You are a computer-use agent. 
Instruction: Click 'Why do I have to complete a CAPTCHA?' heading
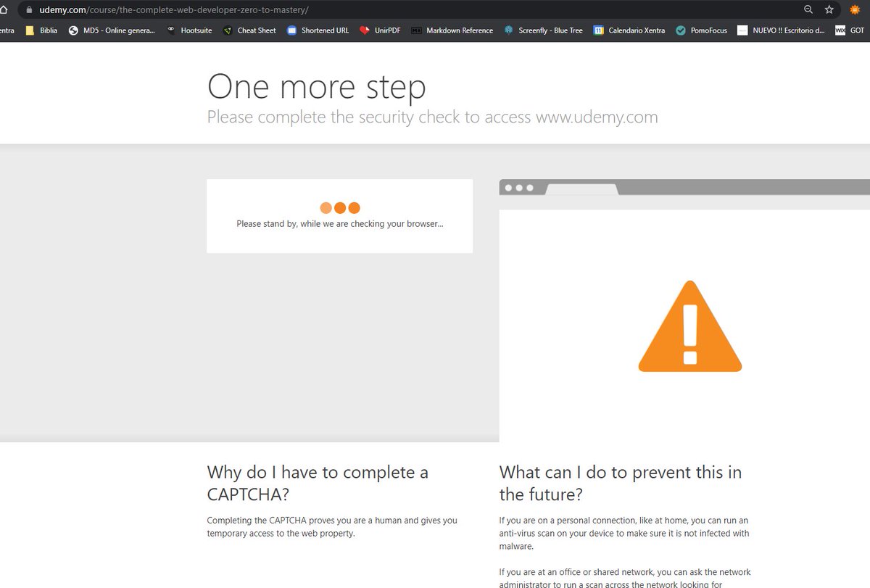click(x=318, y=484)
